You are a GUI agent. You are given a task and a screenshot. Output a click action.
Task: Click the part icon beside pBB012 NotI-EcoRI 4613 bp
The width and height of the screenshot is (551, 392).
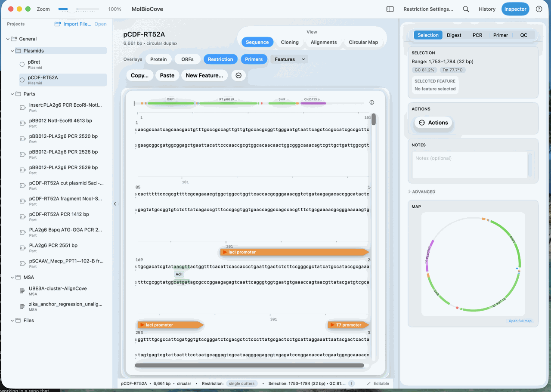(x=23, y=123)
